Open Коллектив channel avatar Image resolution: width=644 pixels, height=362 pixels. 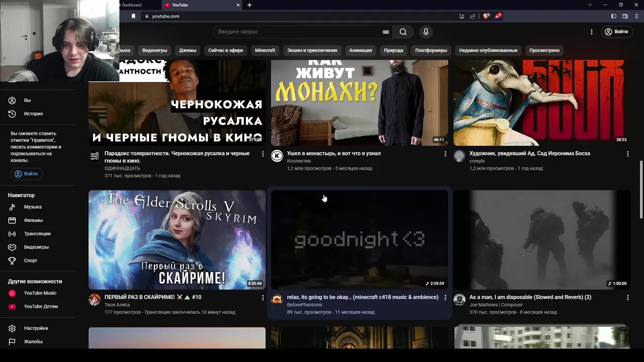pos(277,156)
